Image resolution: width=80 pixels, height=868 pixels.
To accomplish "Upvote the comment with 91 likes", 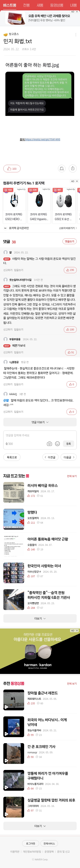I will click(x=71, y=352).
